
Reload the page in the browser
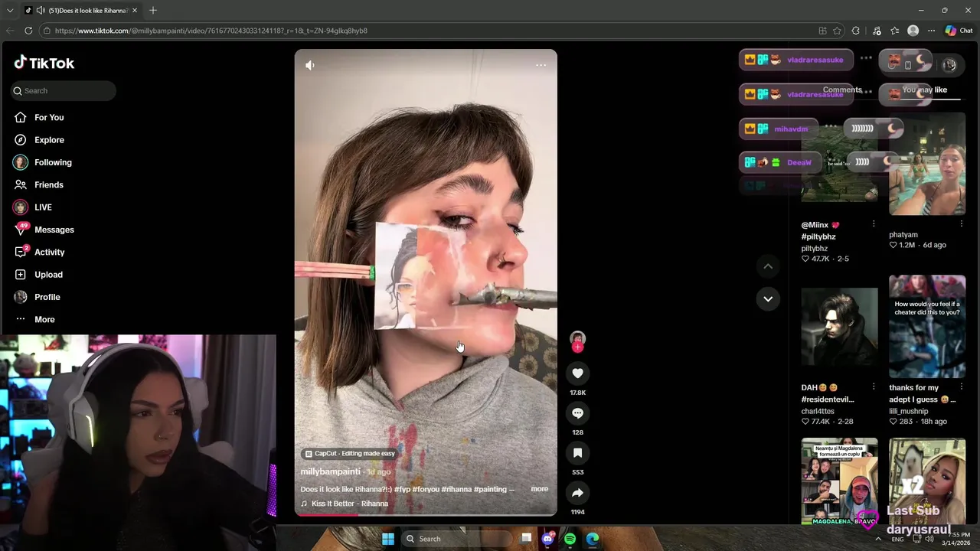coord(28,31)
